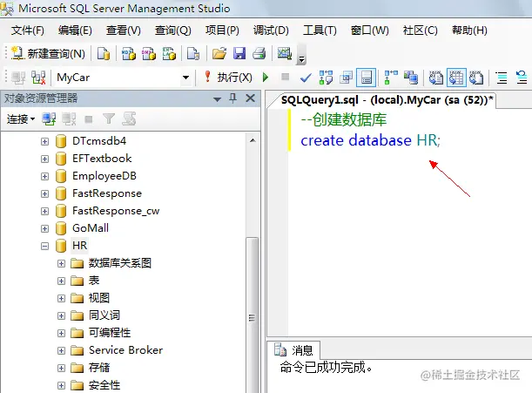Image resolution: width=532 pixels, height=393 pixels.
Task: Click Object Explorer stop icon
Action: click(89, 119)
